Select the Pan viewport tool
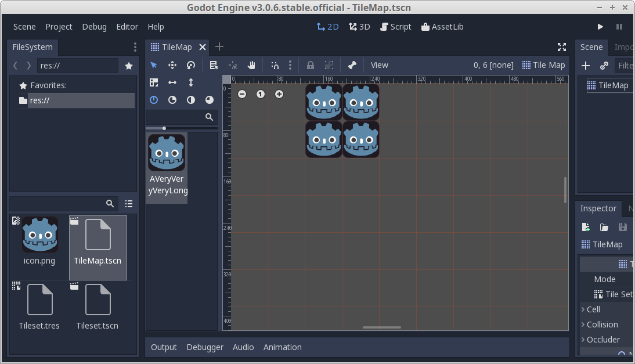The image size is (635, 364). pos(251,65)
